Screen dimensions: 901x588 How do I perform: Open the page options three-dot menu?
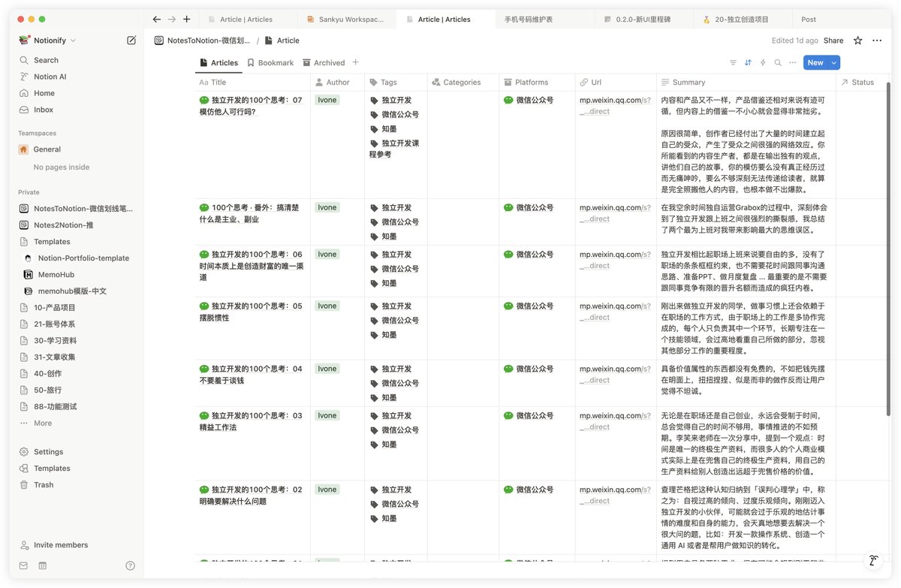pos(877,41)
